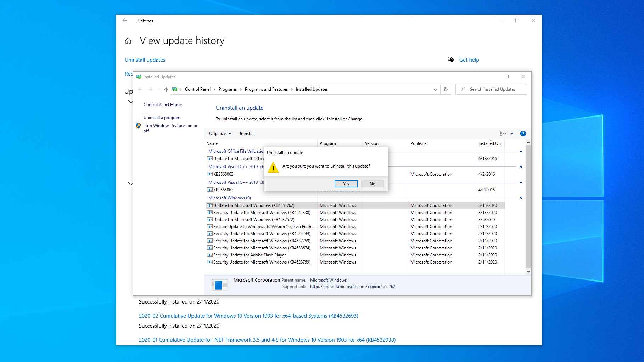
Task: Open the Organize dropdown menu
Action: [x=220, y=134]
